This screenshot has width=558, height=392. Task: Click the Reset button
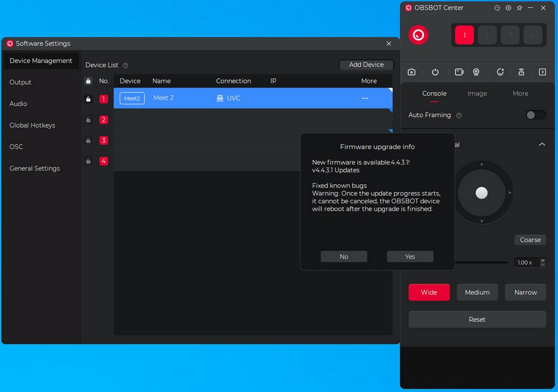point(477,319)
